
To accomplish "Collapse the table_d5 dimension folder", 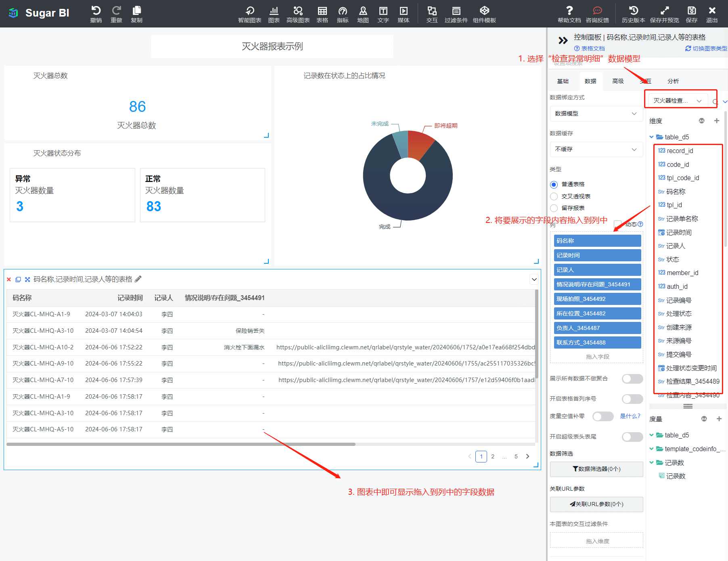I will (651, 137).
